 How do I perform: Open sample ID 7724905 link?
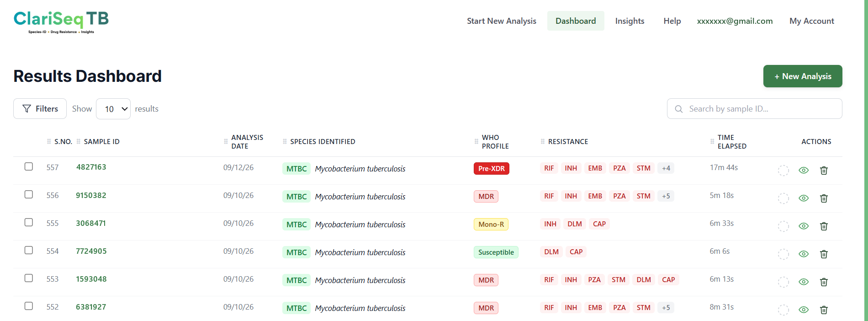[x=91, y=251]
